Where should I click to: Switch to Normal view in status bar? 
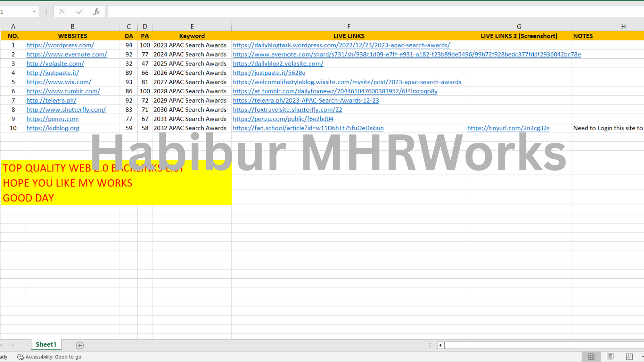591,357
